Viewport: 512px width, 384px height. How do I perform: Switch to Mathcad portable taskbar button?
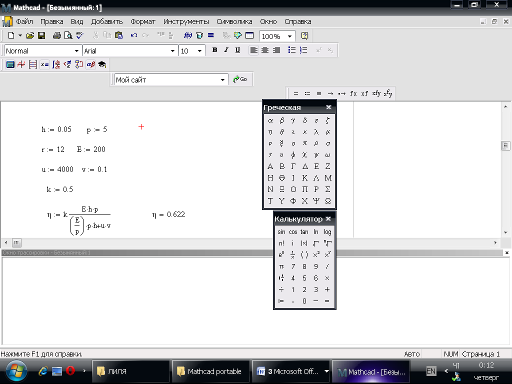[x=210, y=371]
